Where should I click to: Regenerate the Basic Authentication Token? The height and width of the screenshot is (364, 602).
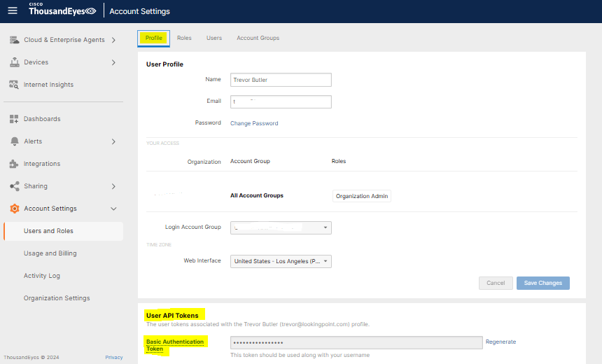pos(500,342)
